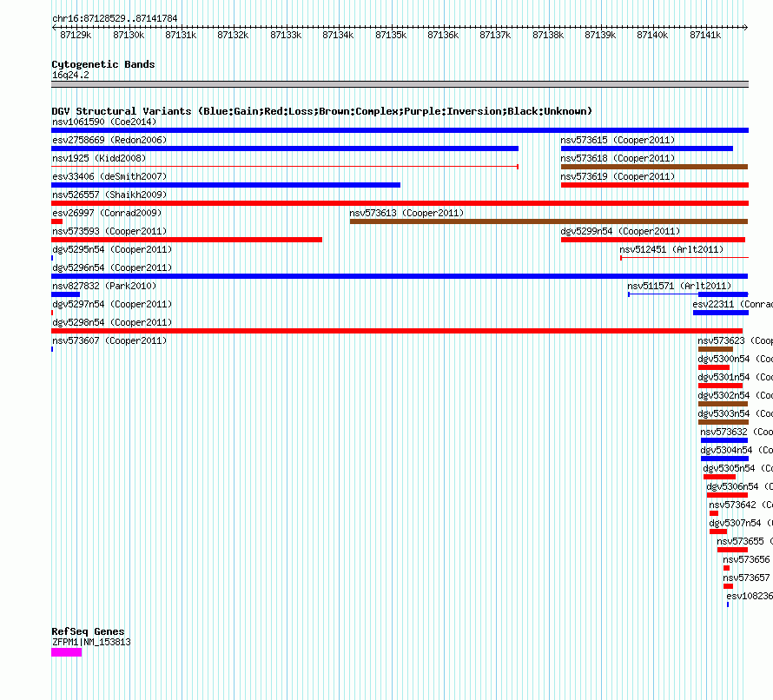Select the dgv5302n54 variant label
Viewport: 773px width, 700px height.
(x=735, y=395)
